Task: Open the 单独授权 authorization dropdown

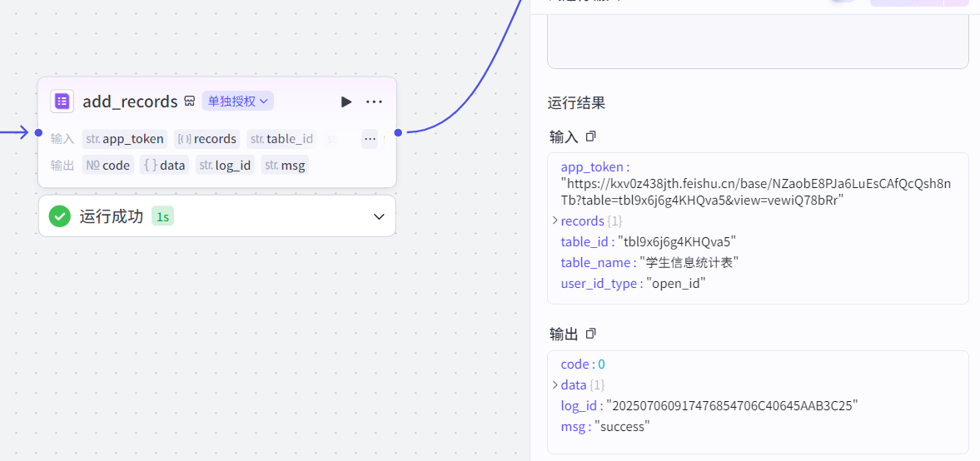Action: tap(238, 102)
